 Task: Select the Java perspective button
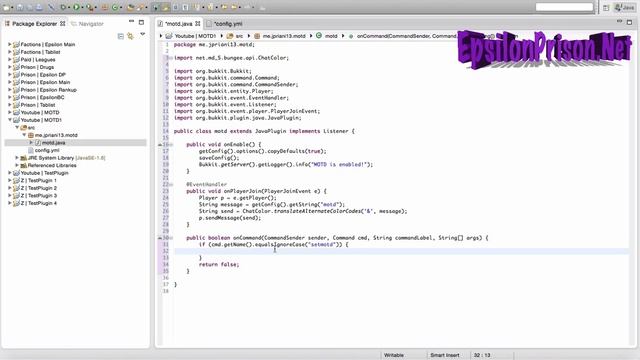(625, 7)
